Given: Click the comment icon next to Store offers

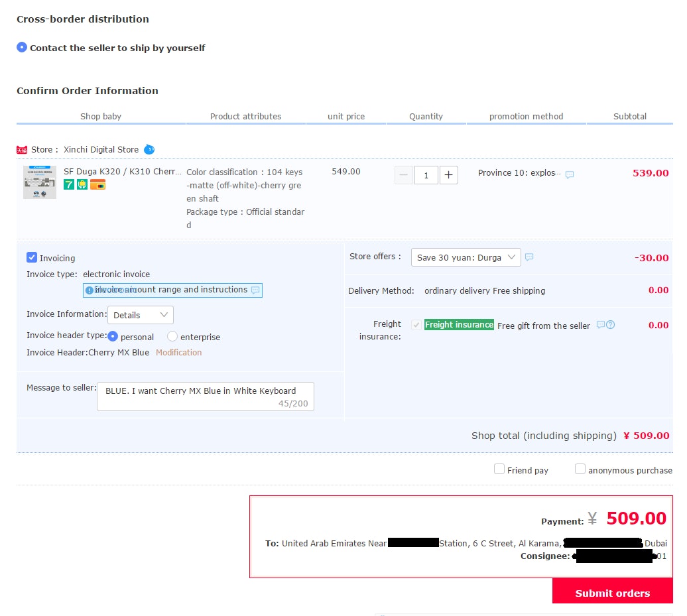Looking at the screenshot, I should pyautogui.click(x=529, y=257).
